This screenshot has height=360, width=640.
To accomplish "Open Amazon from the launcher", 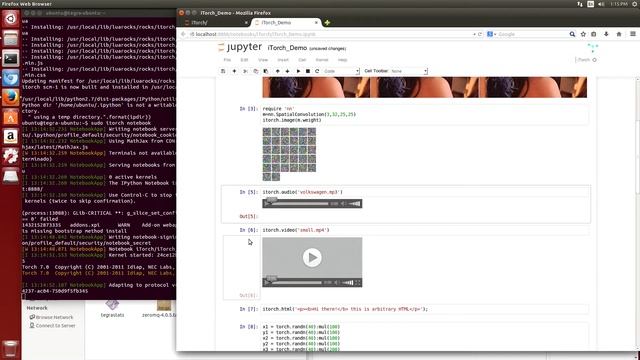I will tap(11, 137).
